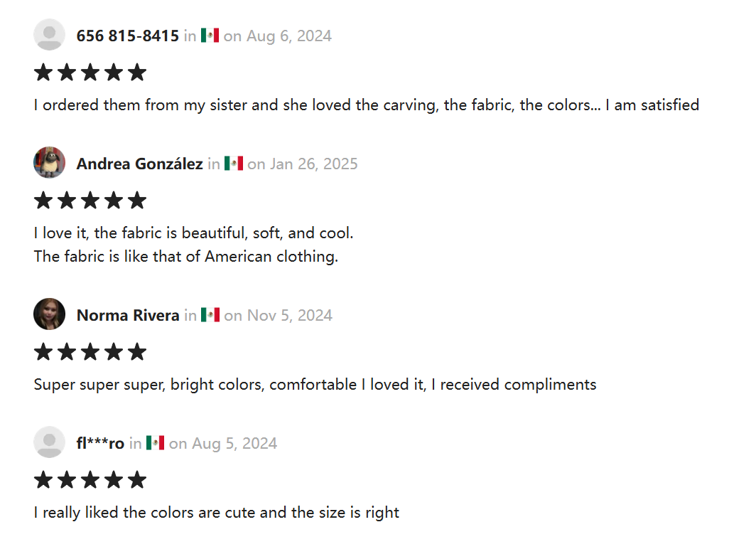The image size is (756, 554).
Task: Click the default avatar of reviewer 656 815-8415
Action: [x=49, y=35]
